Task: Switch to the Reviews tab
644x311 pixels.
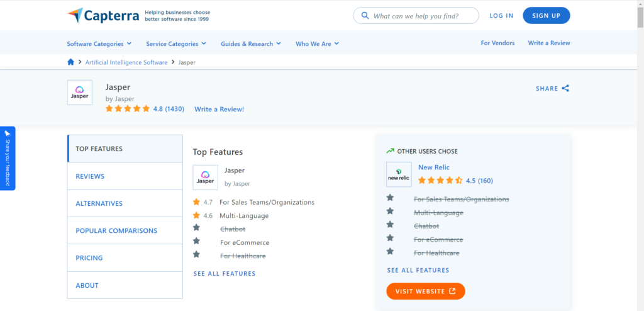Action: 125,176
